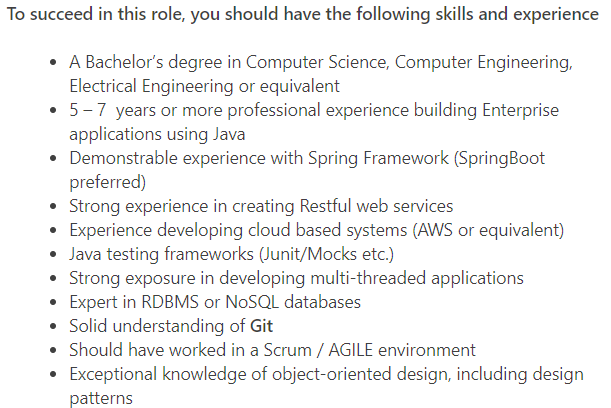The width and height of the screenshot is (611, 408).
Task: Click the Java testing frameworks line
Action: 231,254
